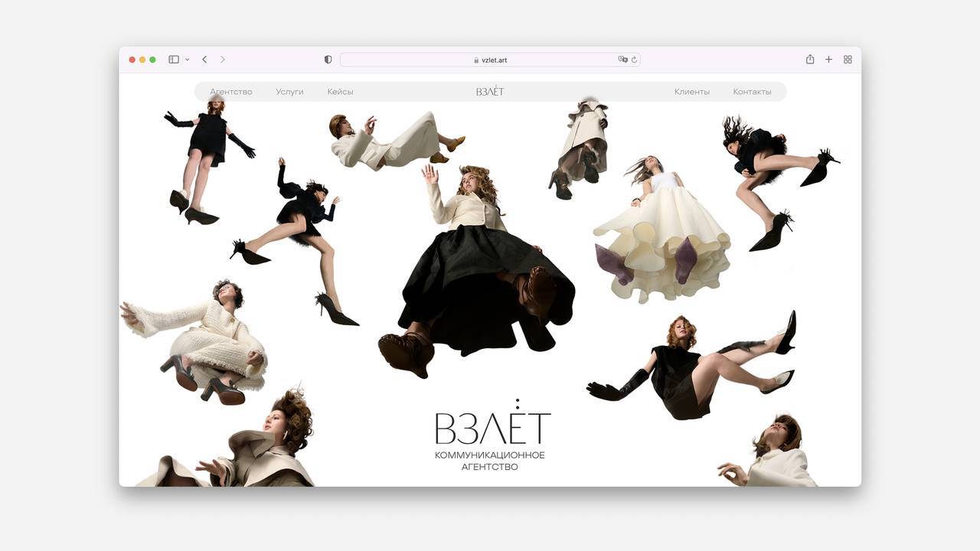Open the Share button in Safari toolbar

click(x=810, y=59)
